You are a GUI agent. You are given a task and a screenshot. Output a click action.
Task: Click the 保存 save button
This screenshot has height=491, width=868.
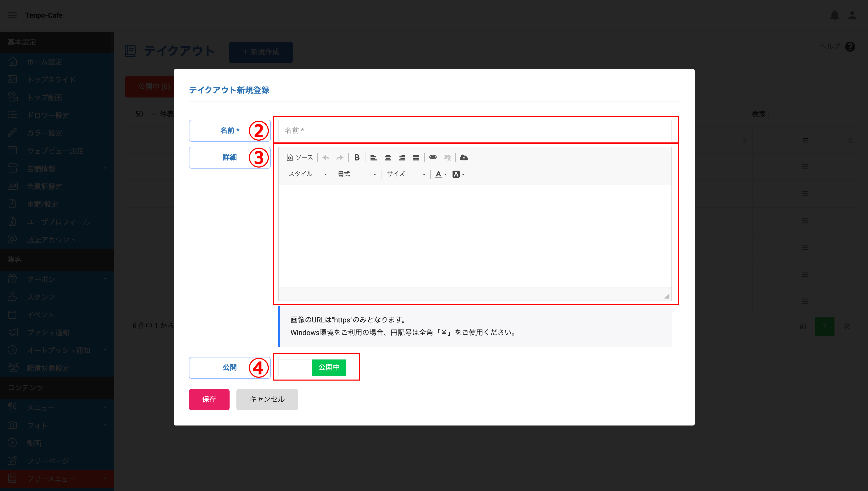[209, 399]
